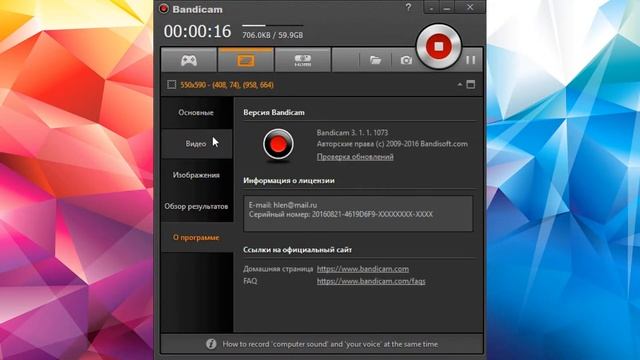This screenshot has height=360, width=640.
Task: Click 550x590 capture area coordinates text
Action: 227,85
